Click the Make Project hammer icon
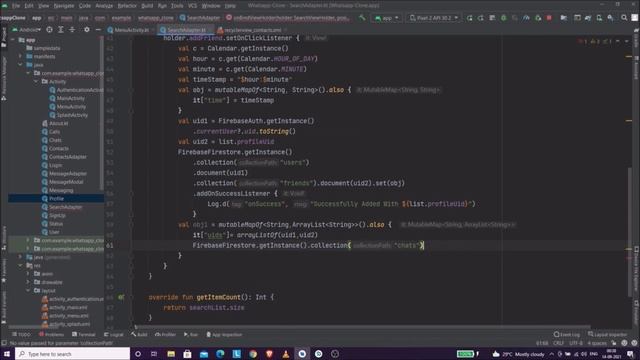The height and width of the screenshot is (360, 640). [362, 18]
